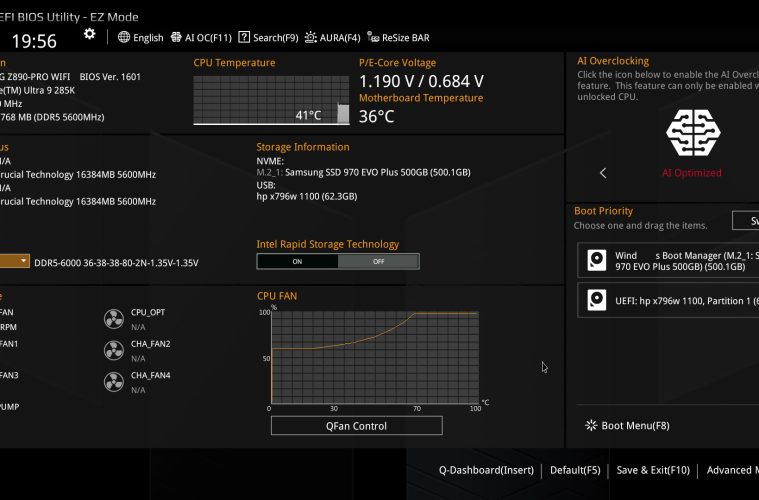Click the CPU Temperature graph
Screen dimensions: 759x500
[271, 100]
